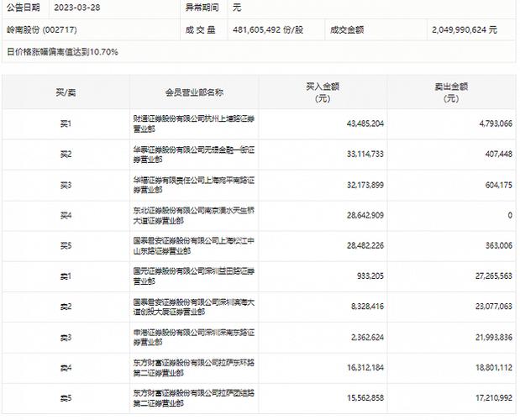Select sell amount 604,175
The width and height of the screenshot is (520, 420).
499,185
